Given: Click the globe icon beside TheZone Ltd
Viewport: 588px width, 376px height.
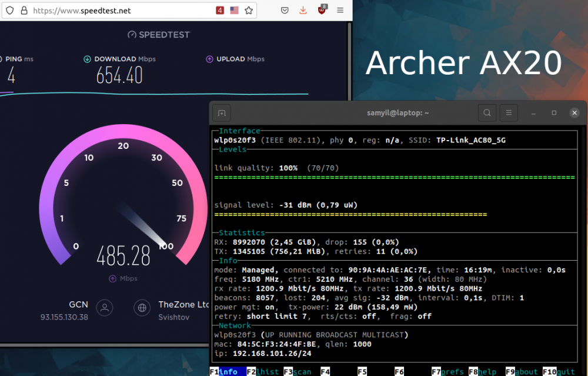Looking at the screenshot, I should tap(142, 308).
